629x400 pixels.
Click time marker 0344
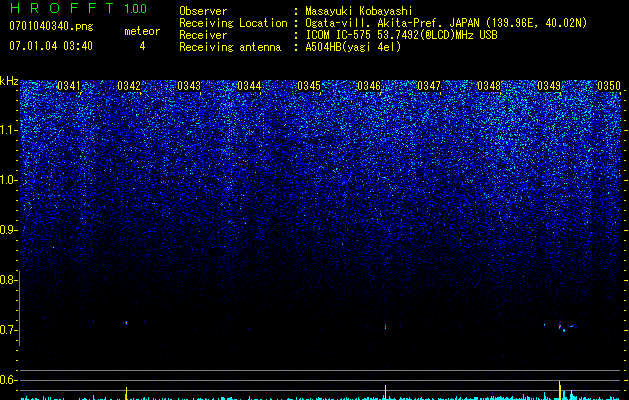pos(249,86)
